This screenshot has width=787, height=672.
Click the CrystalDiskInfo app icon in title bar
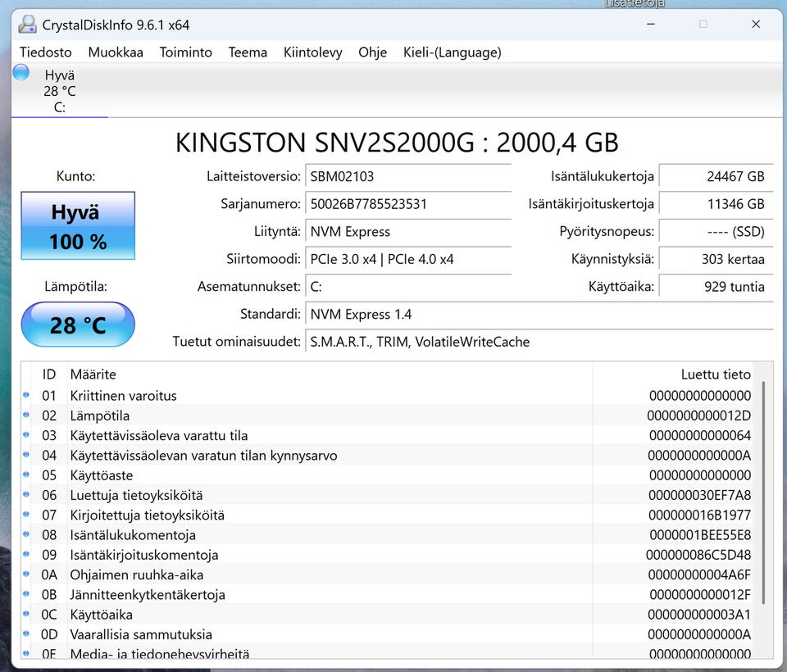coord(28,24)
